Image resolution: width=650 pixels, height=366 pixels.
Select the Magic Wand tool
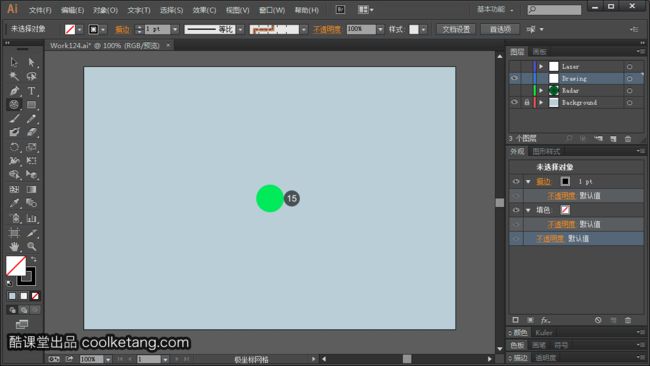point(14,76)
